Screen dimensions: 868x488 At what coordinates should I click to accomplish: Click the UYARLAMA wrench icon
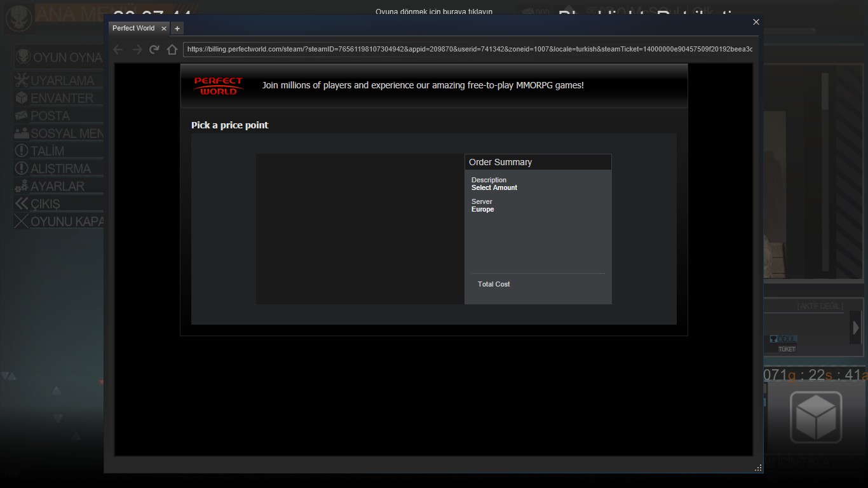point(22,81)
